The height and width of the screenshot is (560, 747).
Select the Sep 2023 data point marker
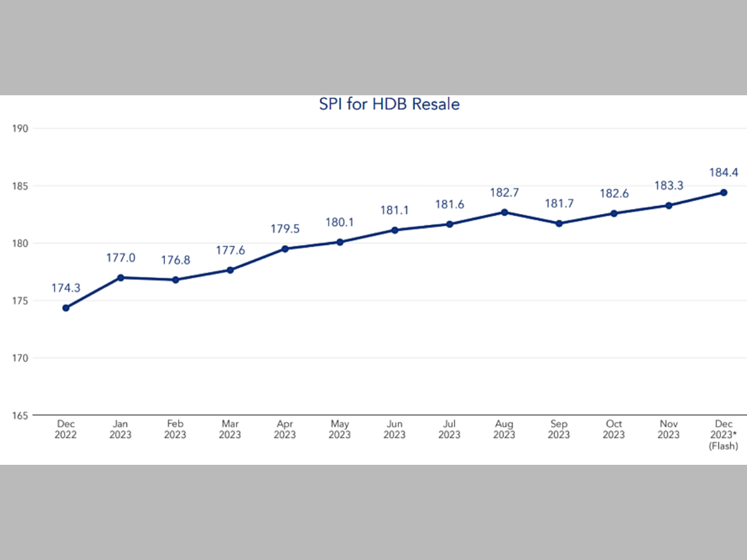tap(559, 223)
